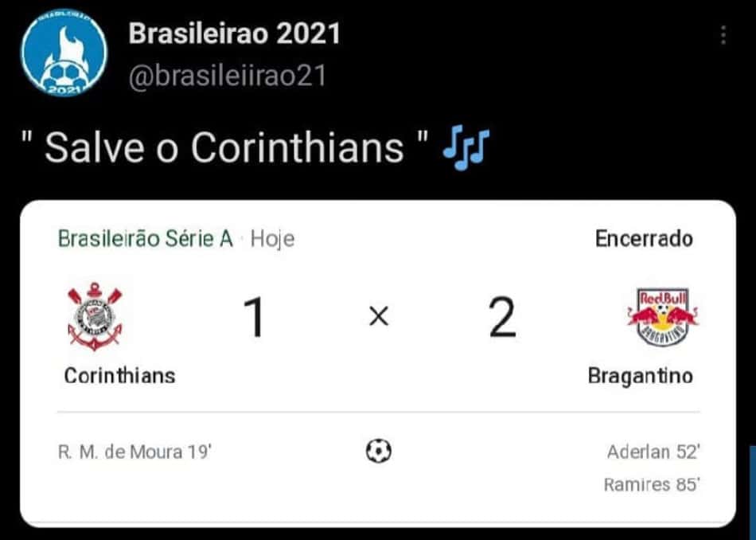Click the Bragantino score of 2
The height and width of the screenshot is (540, 756).
[x=502, y=317]
